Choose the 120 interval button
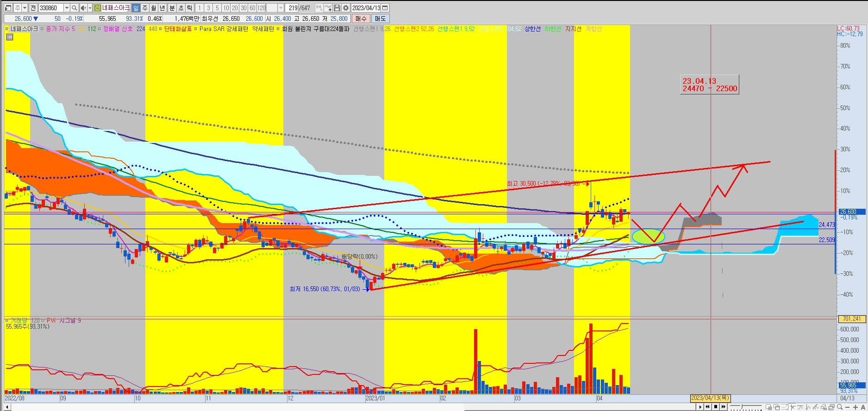868x411 pixels. point(261,8)
